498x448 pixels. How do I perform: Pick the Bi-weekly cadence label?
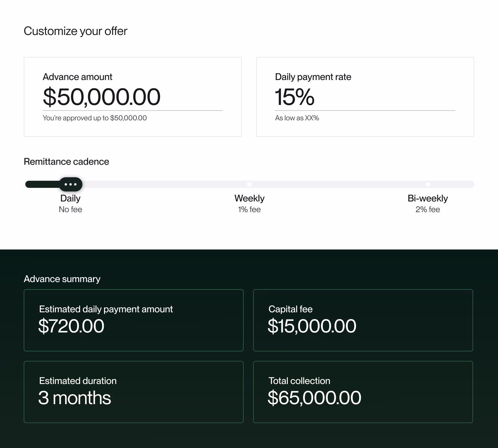click(427, 198)
